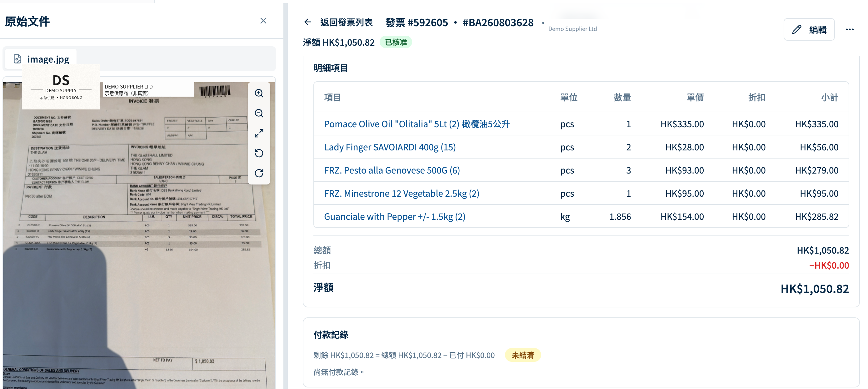This screenshot has height=389, width=868.
Task: Return to invoice list via 返回發票列表
Action: click(346, 22)
